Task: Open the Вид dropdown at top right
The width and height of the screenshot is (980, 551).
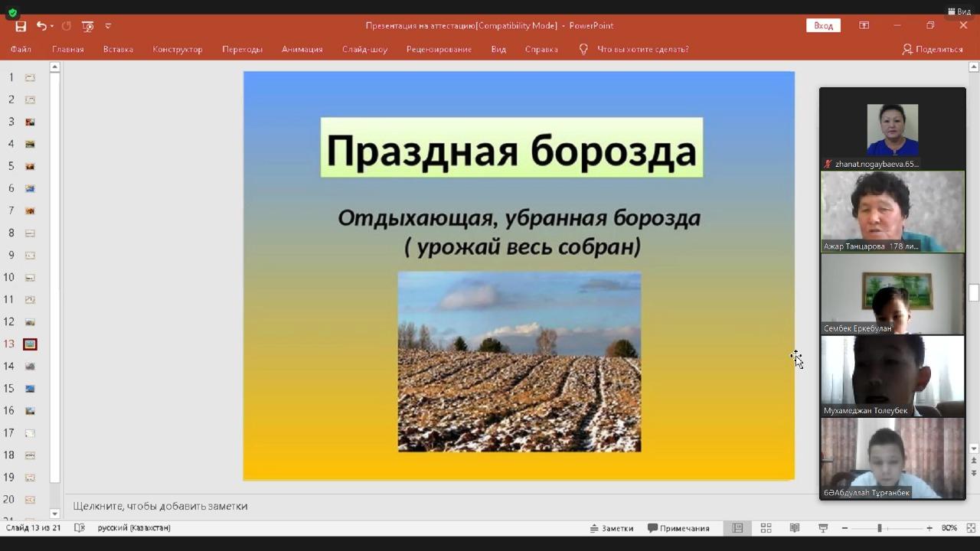Action: (959, 11)
